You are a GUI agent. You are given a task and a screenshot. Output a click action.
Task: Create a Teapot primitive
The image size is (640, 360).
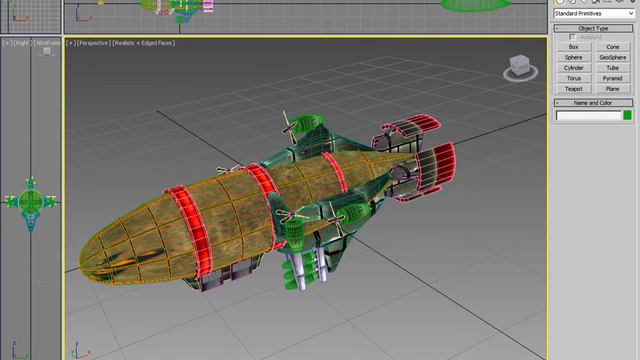(573, 89)
